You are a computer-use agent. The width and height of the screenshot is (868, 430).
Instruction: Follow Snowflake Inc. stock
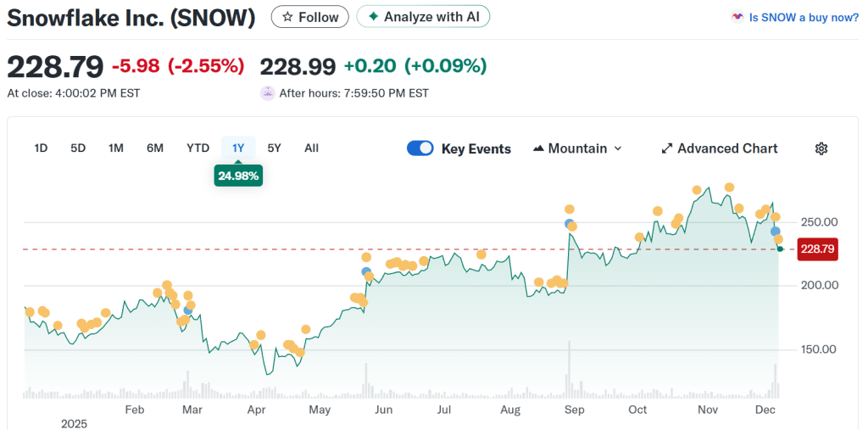pos(310,17)
